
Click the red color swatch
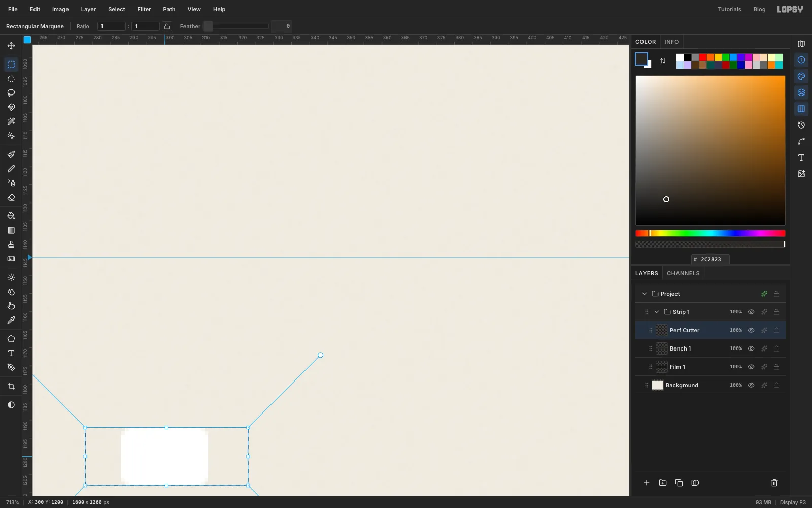pyautogui.click(x=703, y=57)
